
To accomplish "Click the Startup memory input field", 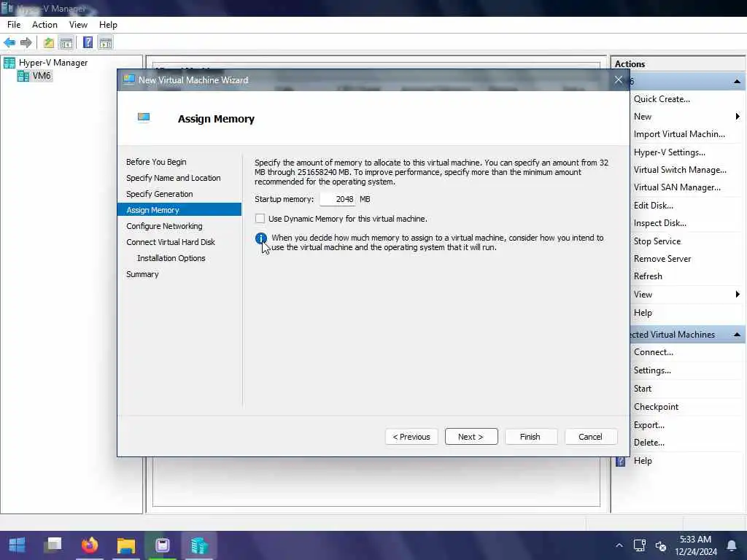I will click(337, 199).
